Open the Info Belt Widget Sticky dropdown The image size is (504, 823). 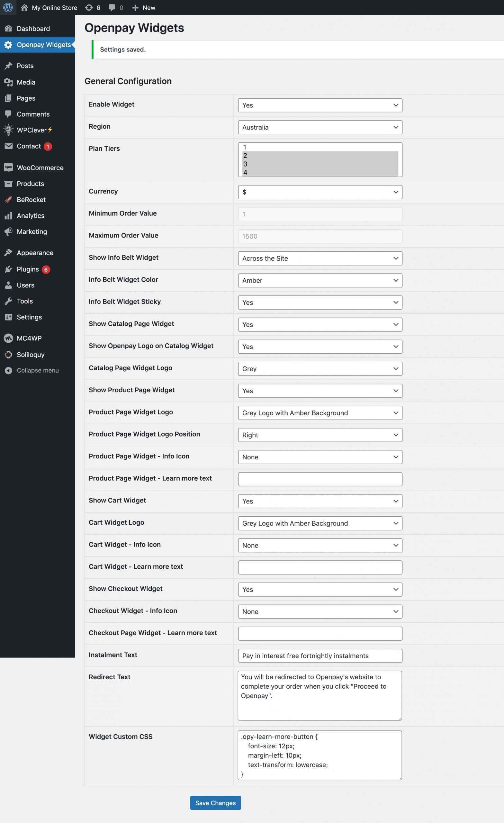pos(320,302)
